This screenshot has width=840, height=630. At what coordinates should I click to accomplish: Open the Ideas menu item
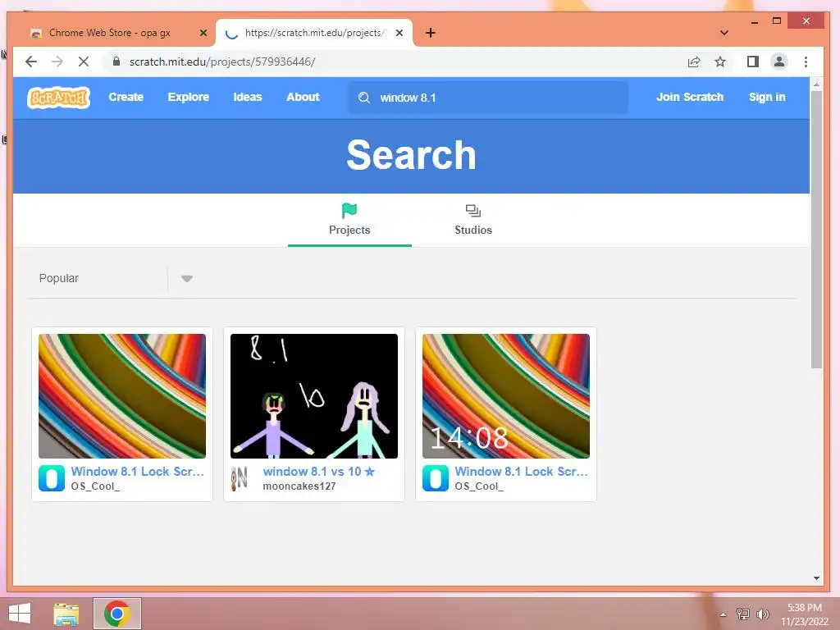248,97
